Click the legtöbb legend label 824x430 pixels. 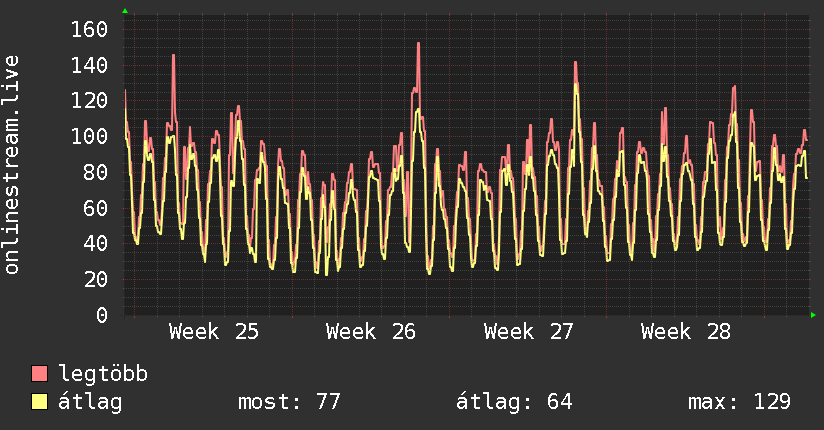[x=103, y=374]
